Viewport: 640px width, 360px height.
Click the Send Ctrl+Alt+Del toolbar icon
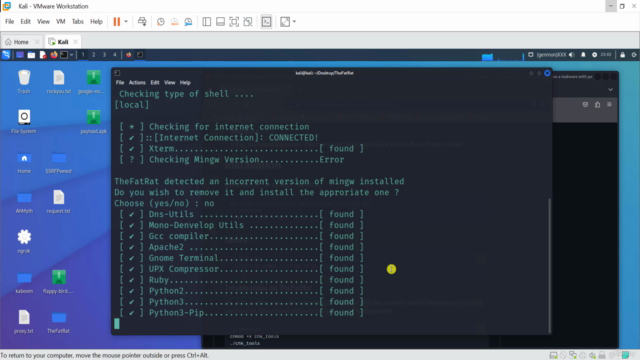pos(142,22)
